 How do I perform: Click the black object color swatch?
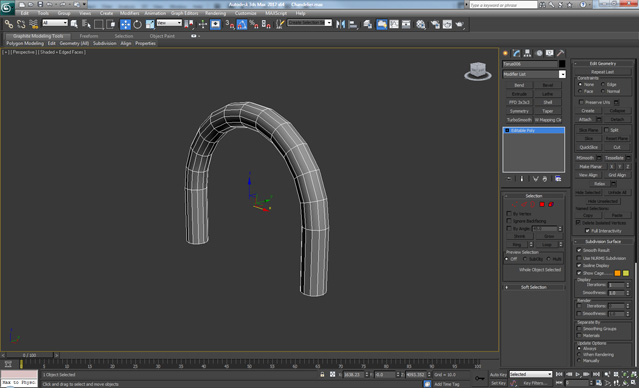pos(562,64)
